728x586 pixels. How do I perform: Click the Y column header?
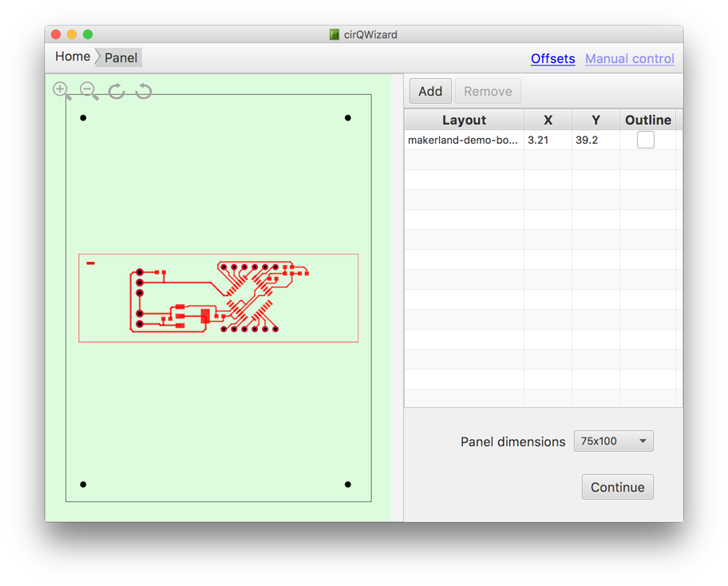click(595, 120)
